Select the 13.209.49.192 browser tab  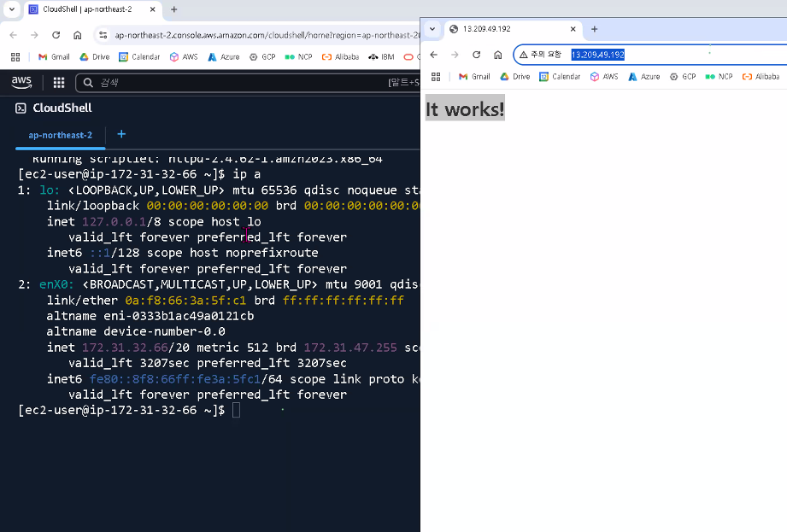513,29
